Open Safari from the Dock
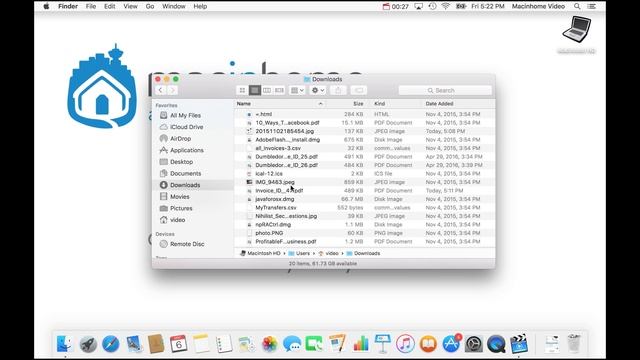Viewport: 640px width, 360px height. click(111, 344)
